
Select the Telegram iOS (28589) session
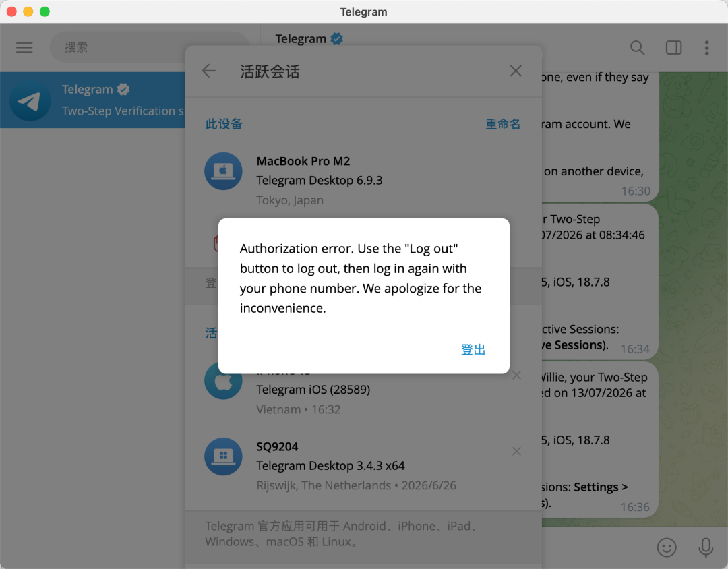click(x=313, y=389)
